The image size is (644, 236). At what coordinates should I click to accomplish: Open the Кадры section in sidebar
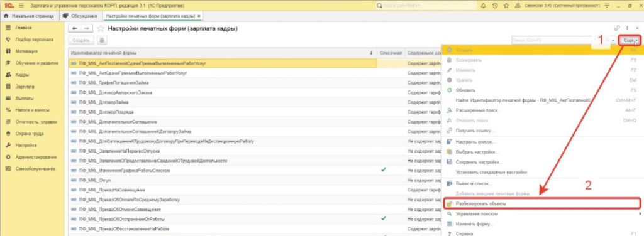tap(21, 75)
